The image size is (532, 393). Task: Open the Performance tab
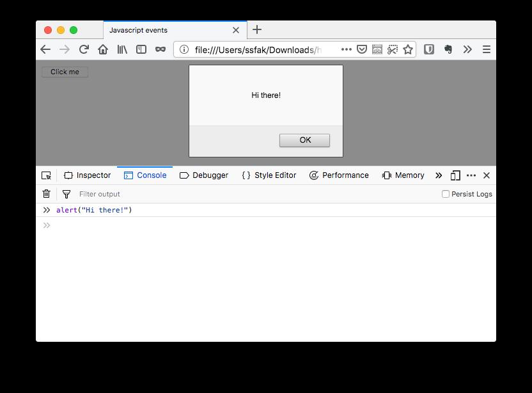pyautogui.click(x=339, y=175)
